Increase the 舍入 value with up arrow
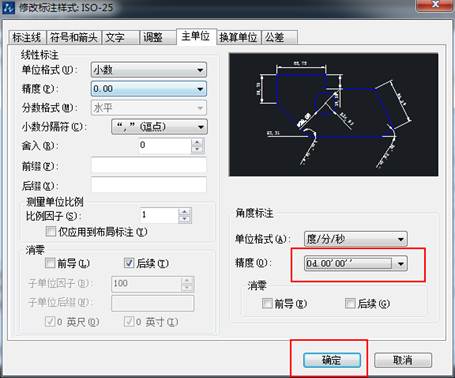This screenshot has height=378, width=455. 197,142
